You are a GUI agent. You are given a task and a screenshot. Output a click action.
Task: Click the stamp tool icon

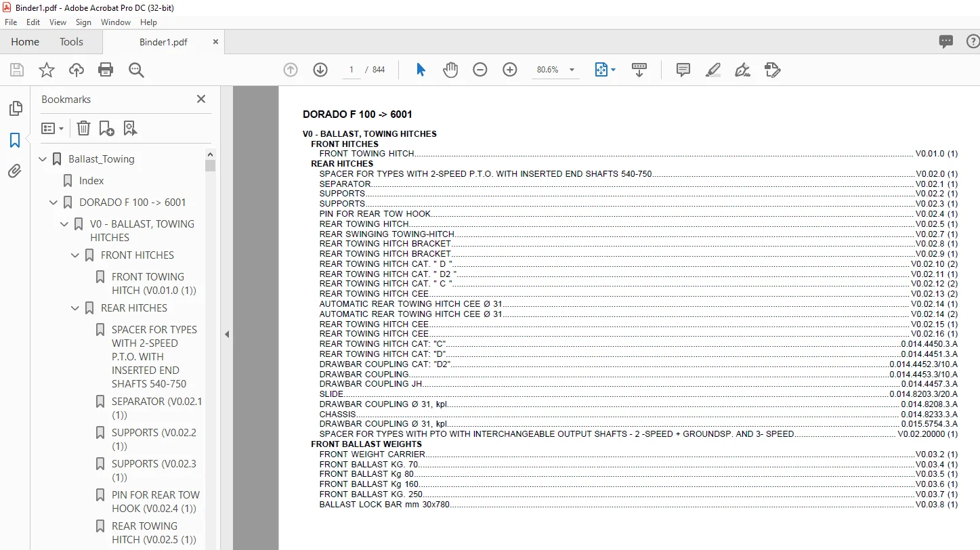[x=772, y=70]
